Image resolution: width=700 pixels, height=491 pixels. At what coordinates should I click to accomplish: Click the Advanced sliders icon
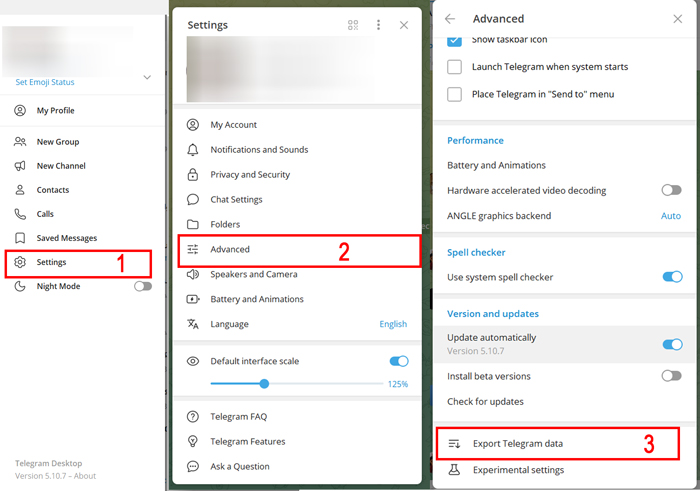pyautogui.click(x=193, y=249)
